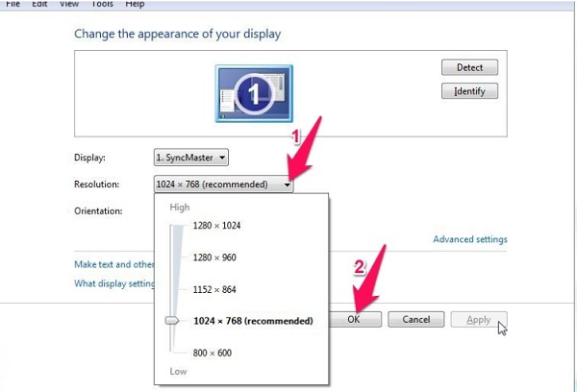Click the Detect button

tap(469, 68)
